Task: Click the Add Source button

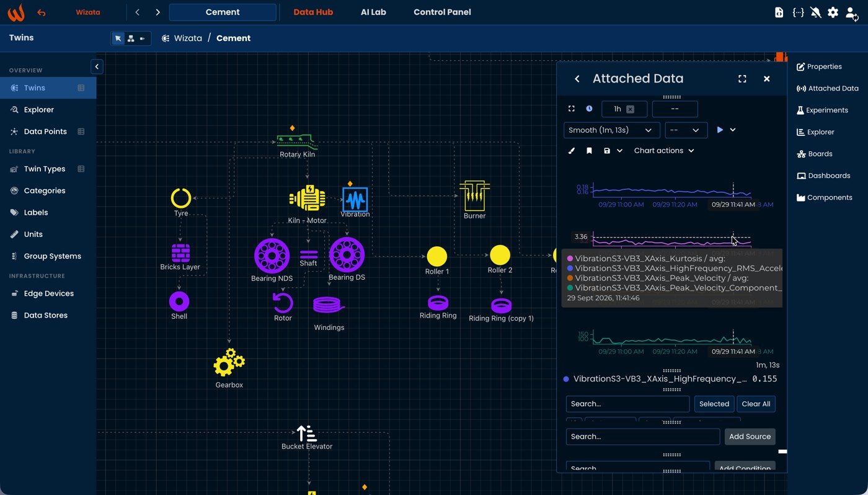Action: click(750, 437)
